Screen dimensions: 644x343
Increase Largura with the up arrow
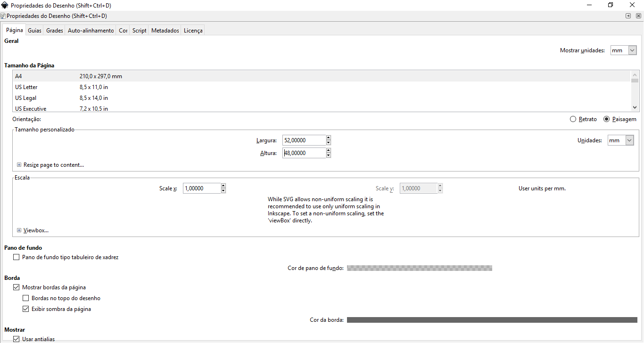(329, 138)
